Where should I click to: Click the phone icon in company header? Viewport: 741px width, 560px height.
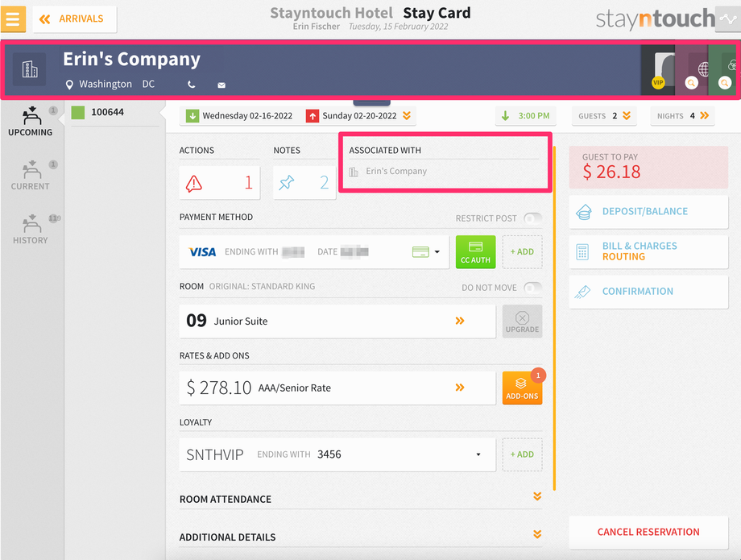192,85
